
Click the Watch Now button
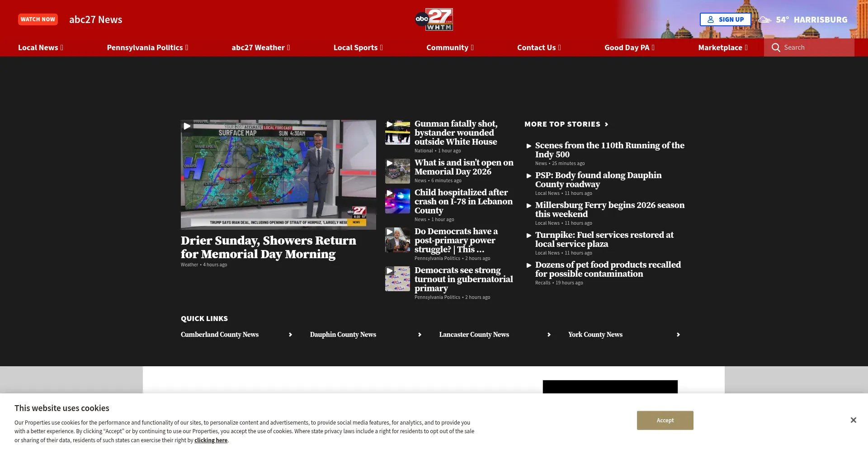pyautogui.click(x=38, y=19)
